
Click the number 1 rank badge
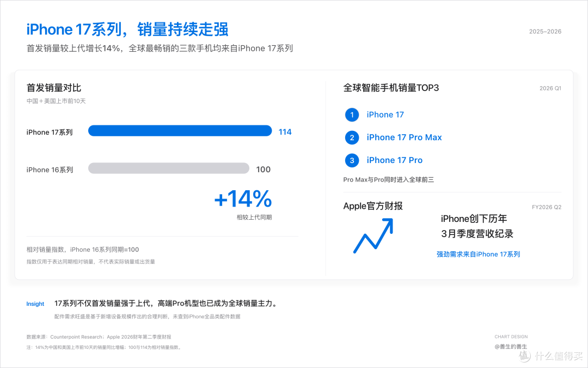pos(352,115)
